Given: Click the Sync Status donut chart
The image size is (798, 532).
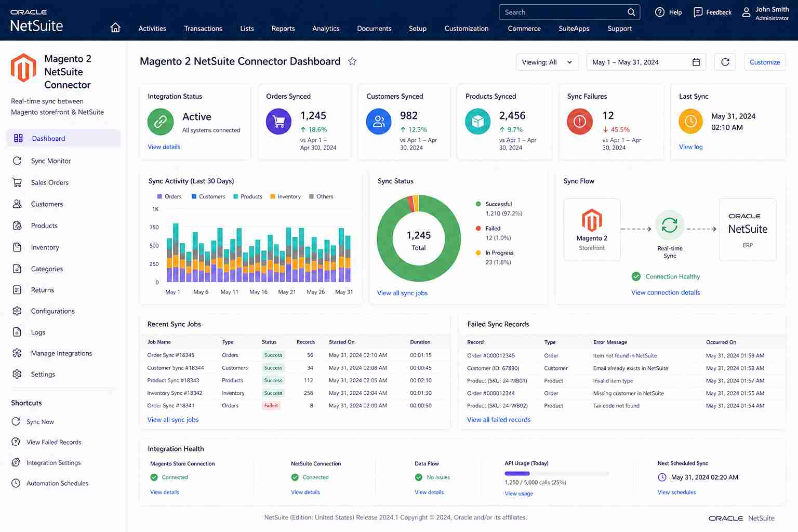Looking at the screenshot, I should 419,239.
